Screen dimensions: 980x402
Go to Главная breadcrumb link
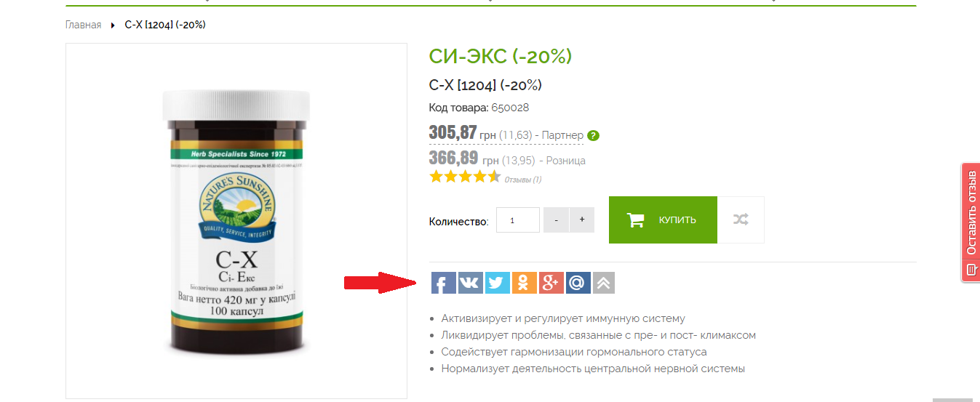(83, 25)
